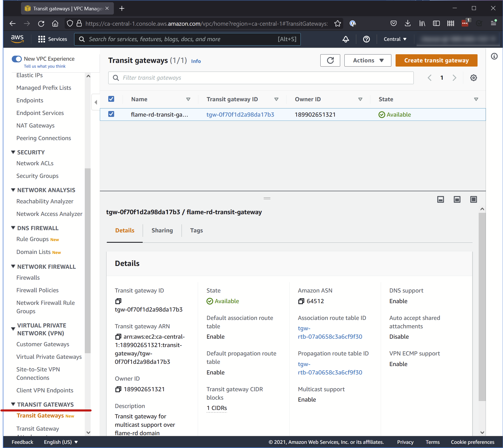Open the Feedback link in footer

point(22,442)
